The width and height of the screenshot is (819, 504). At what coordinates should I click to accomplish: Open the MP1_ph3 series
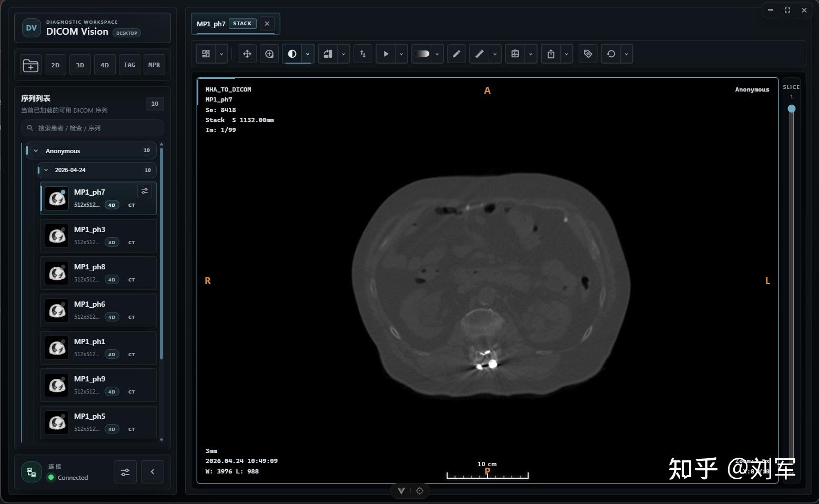click(98, 236)
